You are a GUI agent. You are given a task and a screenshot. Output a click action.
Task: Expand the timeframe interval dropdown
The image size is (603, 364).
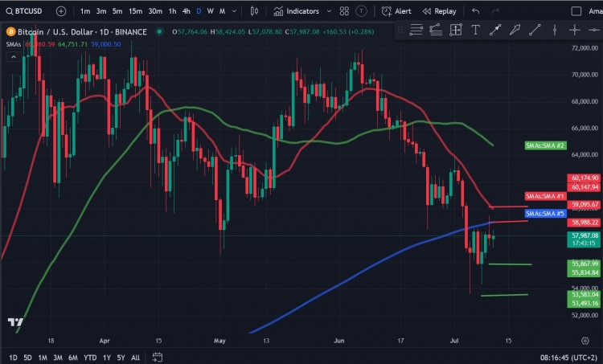[x=234, y=11]
